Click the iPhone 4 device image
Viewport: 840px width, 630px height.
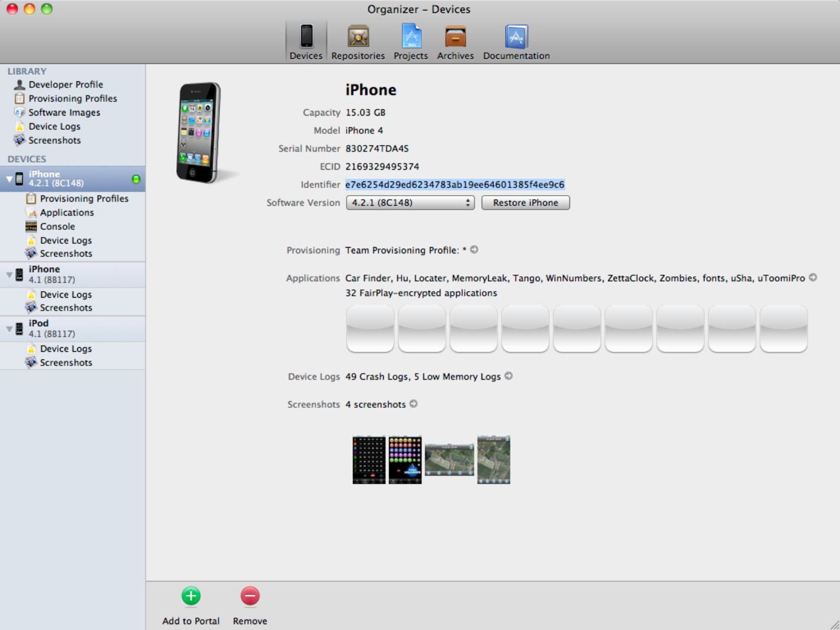click(199, 133)
